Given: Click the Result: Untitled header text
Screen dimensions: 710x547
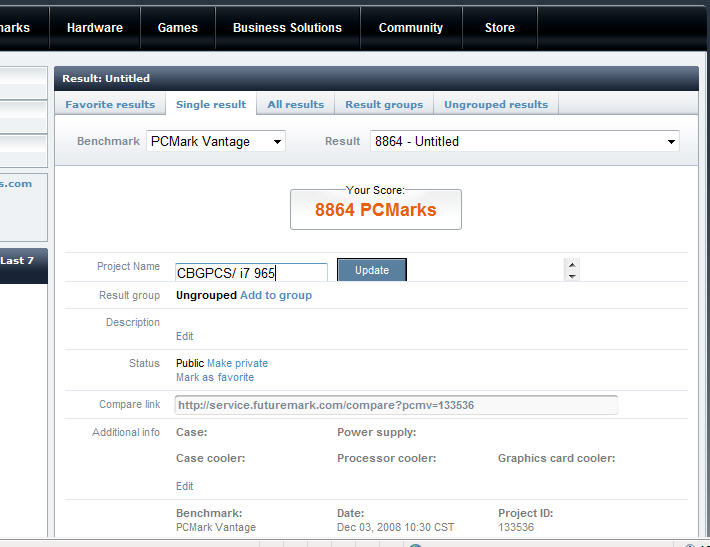Looking at the screenshot, I should (106, 78).
